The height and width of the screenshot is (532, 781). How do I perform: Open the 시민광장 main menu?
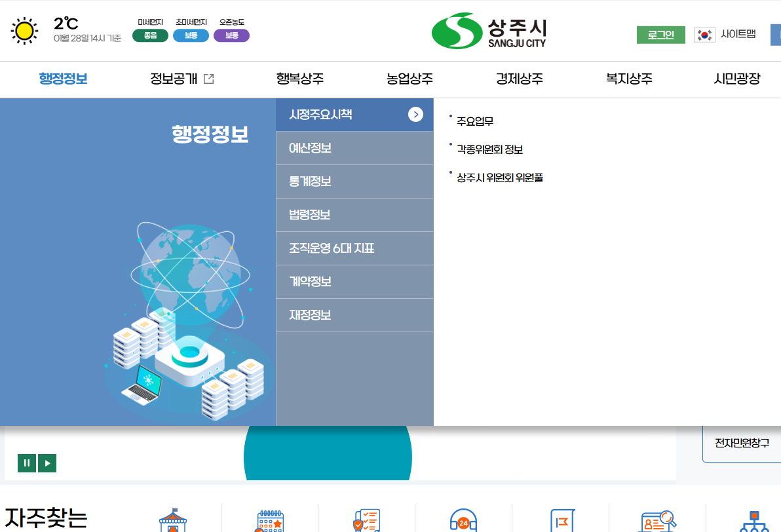[x=736, y=79]
